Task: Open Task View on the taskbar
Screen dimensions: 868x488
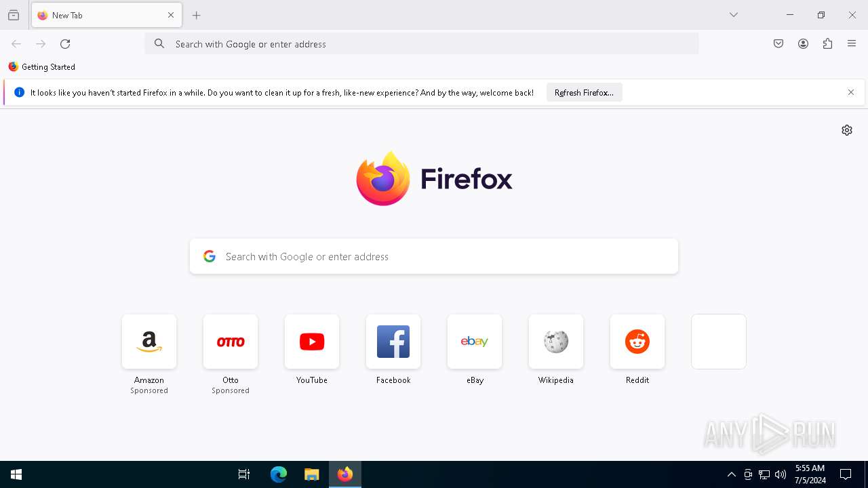Action: coord(244,474)
